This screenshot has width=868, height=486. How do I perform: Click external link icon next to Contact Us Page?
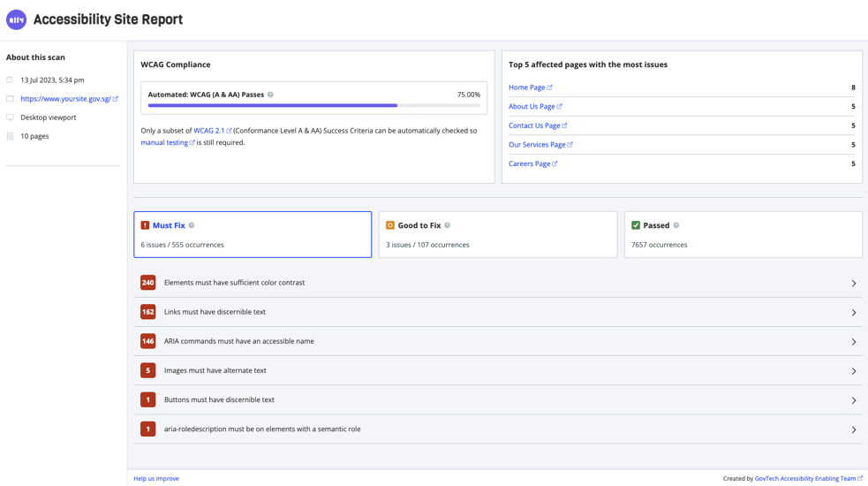[564, 125]
